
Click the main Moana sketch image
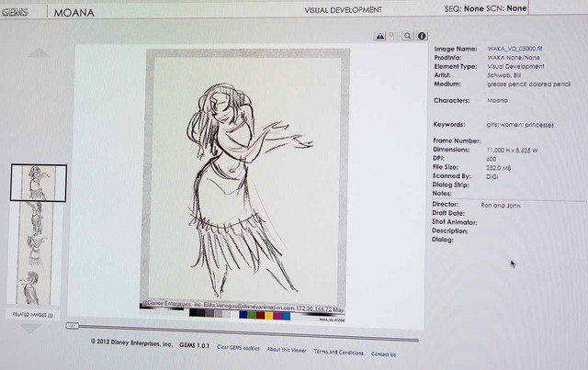pyautogui.click(x=244, y=174)
